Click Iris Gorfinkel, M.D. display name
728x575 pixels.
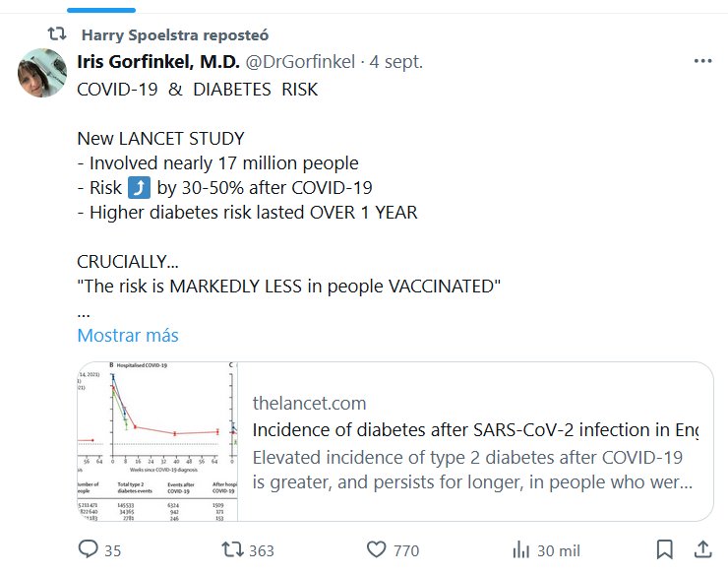(155, 62)
